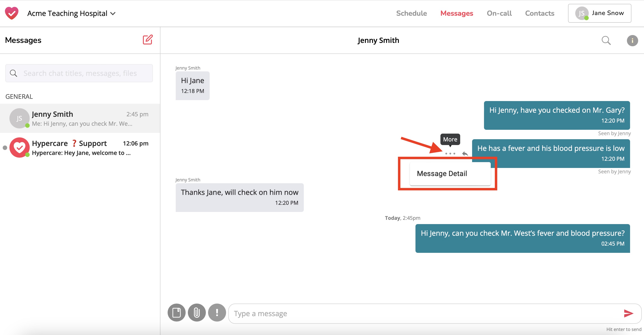Click the search field magnifier icon in sidebar
Viewport: 644px width, 335px height.
(x=13, y=73)
